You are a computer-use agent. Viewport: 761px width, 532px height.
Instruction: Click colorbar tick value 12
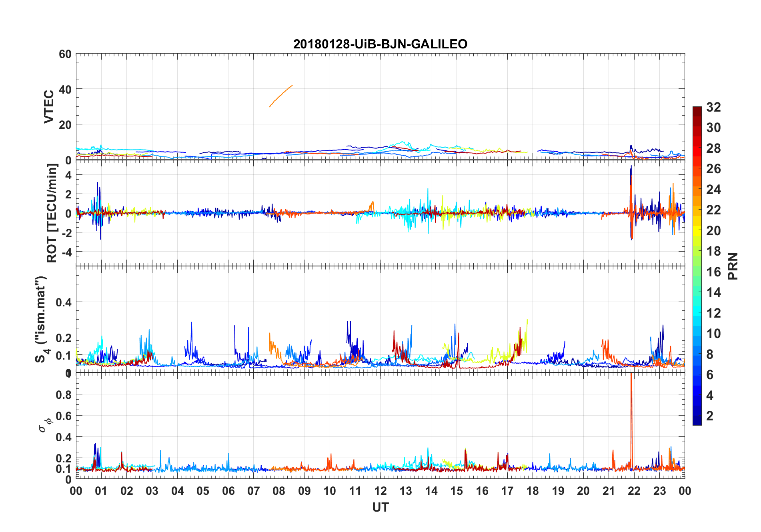coord(713,313)
